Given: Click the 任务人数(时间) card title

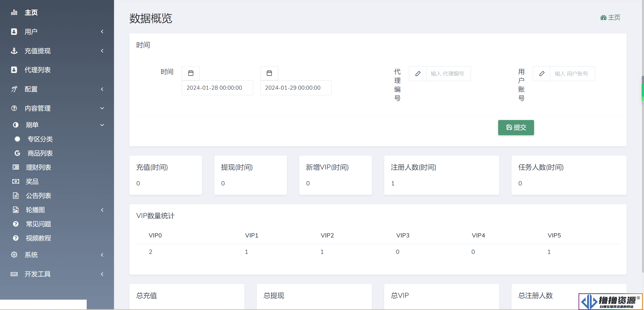Looking at the screenshot, I should click(541, 167).
